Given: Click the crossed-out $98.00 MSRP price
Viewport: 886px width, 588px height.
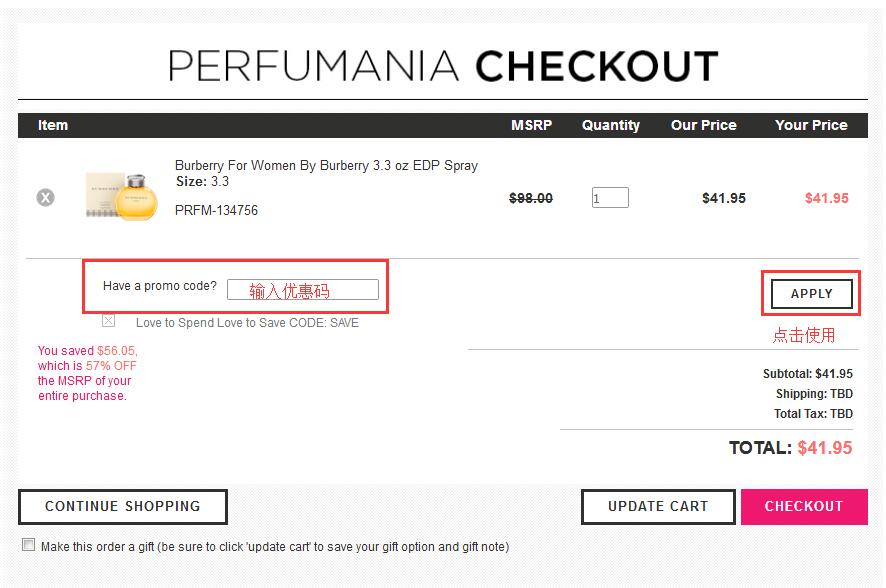Looking at the screenshot, I should coord(531,198).
